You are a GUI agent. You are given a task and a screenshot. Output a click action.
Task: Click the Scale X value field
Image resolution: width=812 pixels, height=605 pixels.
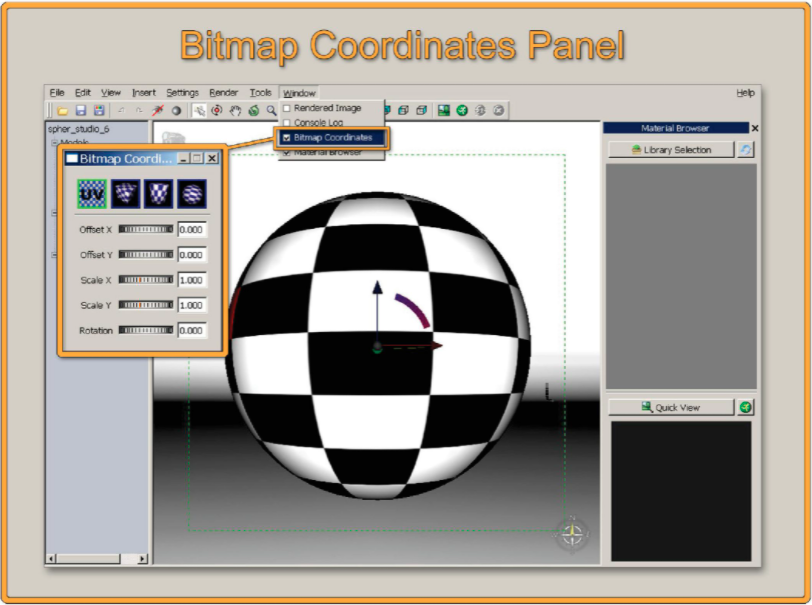tap(192, 280)
